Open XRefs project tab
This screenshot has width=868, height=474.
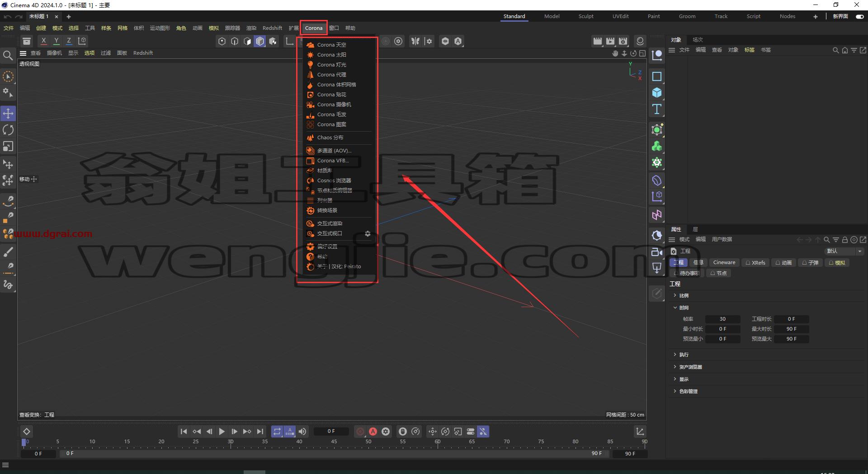pos(755,262)
